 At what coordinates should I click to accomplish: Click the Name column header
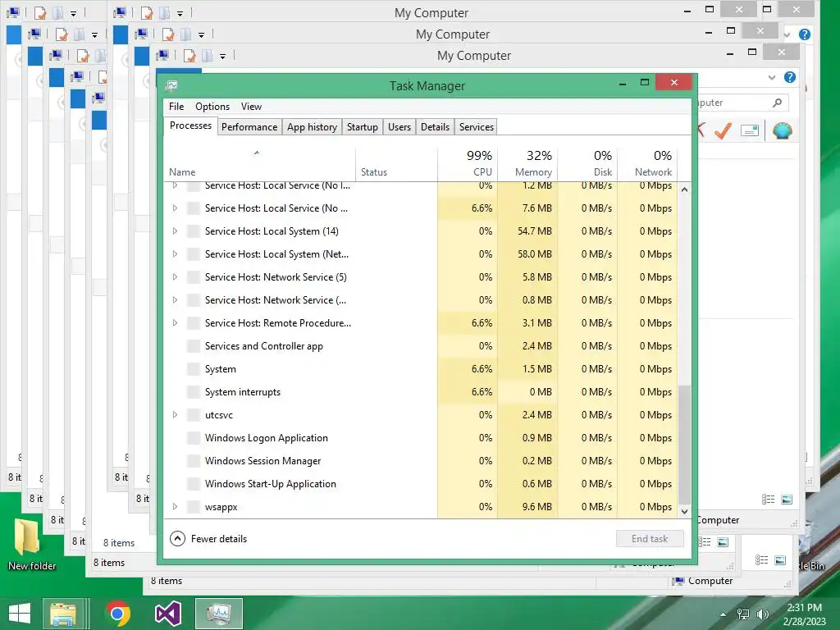pos(260,163)
